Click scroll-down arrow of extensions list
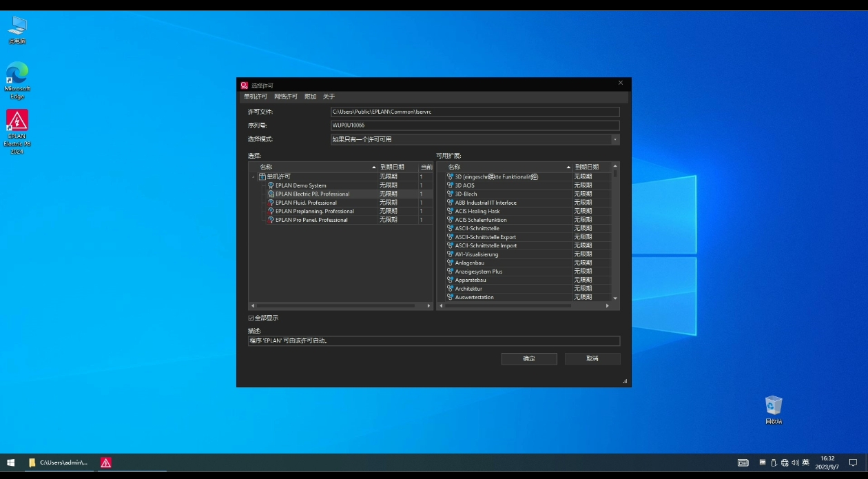Screen dimensions: 868x479 point(615,298)
